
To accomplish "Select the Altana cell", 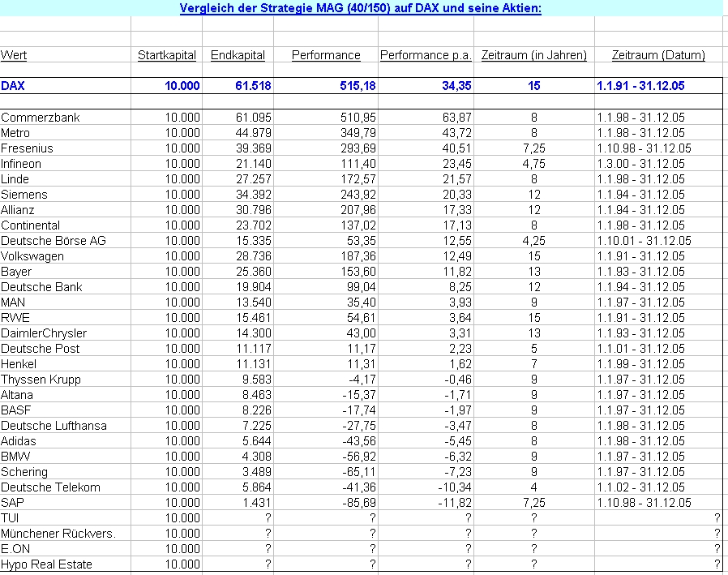I will [17, 395].
